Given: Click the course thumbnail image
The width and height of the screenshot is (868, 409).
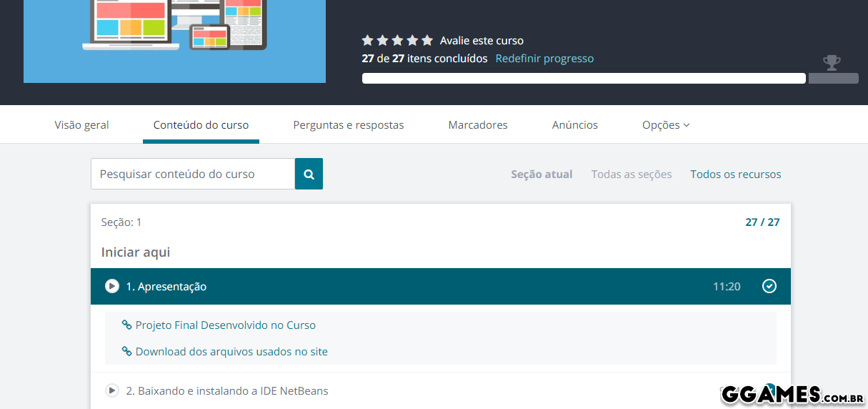Looking at the screenshot, I should point(174,39).
